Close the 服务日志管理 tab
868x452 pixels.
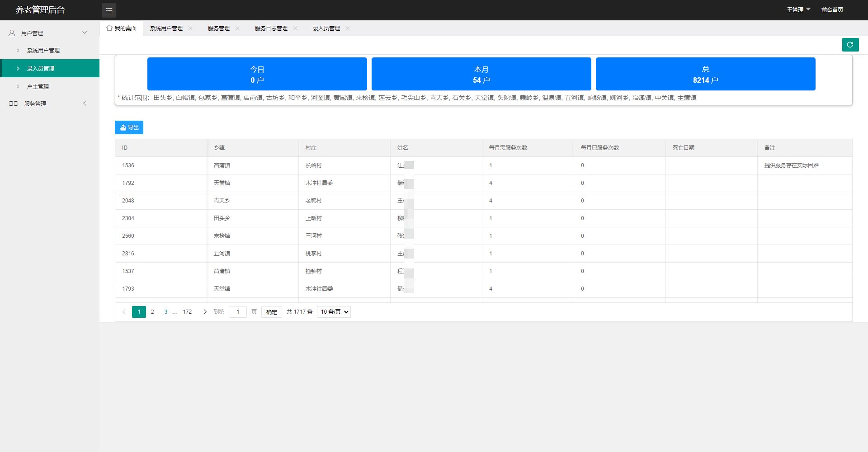pyautogui.click(x=295, y=28)
